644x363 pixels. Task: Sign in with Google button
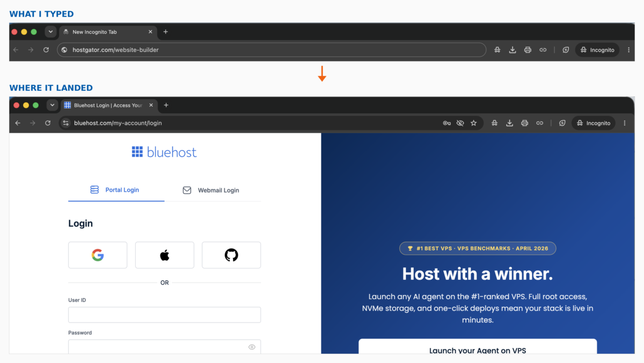point(98,255)
